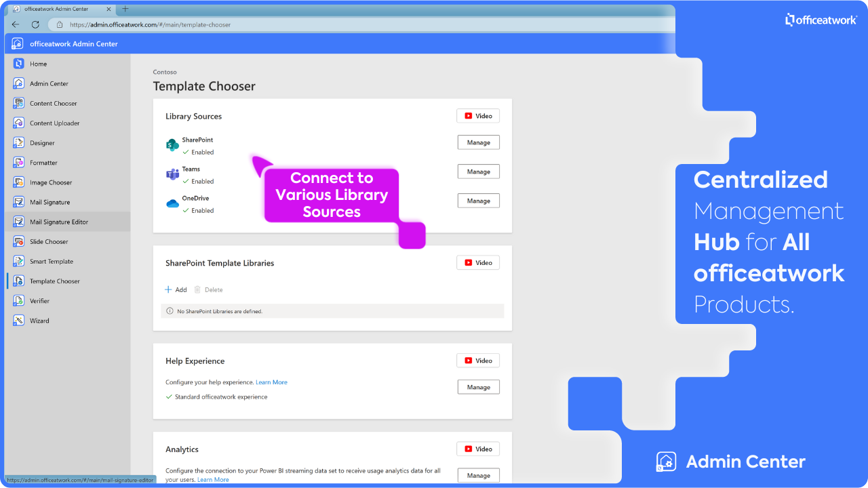Manage the Analytics connection
The width and height of the screenshot is (868, 488).
[479, 475]
